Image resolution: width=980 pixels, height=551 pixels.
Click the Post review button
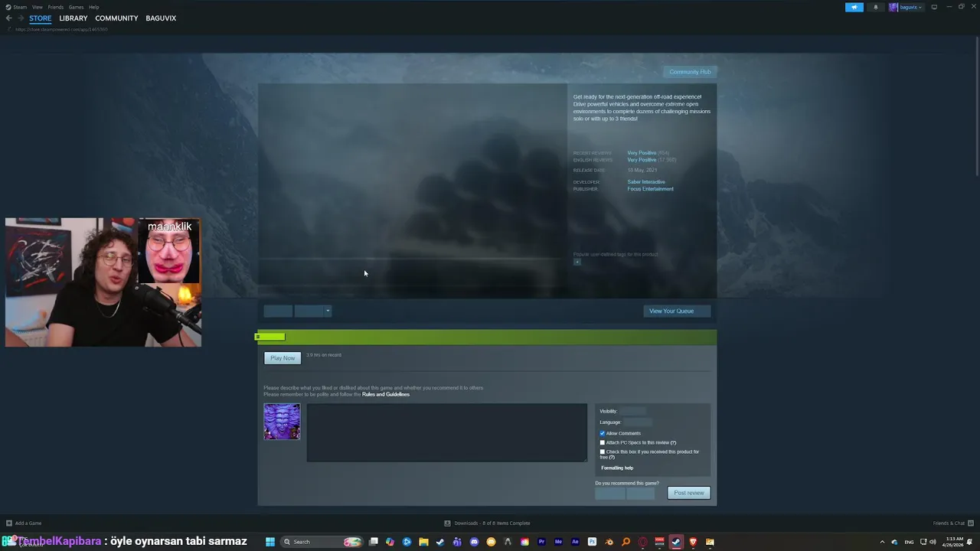(689, 493)
